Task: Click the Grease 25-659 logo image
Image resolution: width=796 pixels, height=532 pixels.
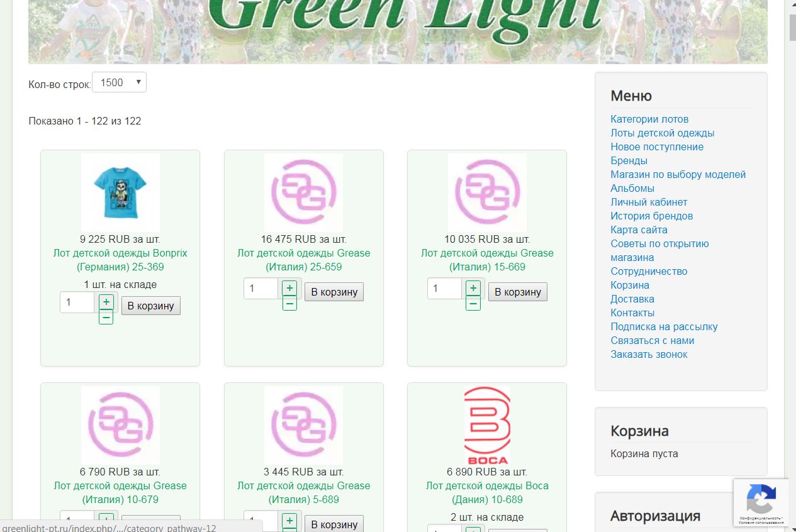Action: pos(304,192)
